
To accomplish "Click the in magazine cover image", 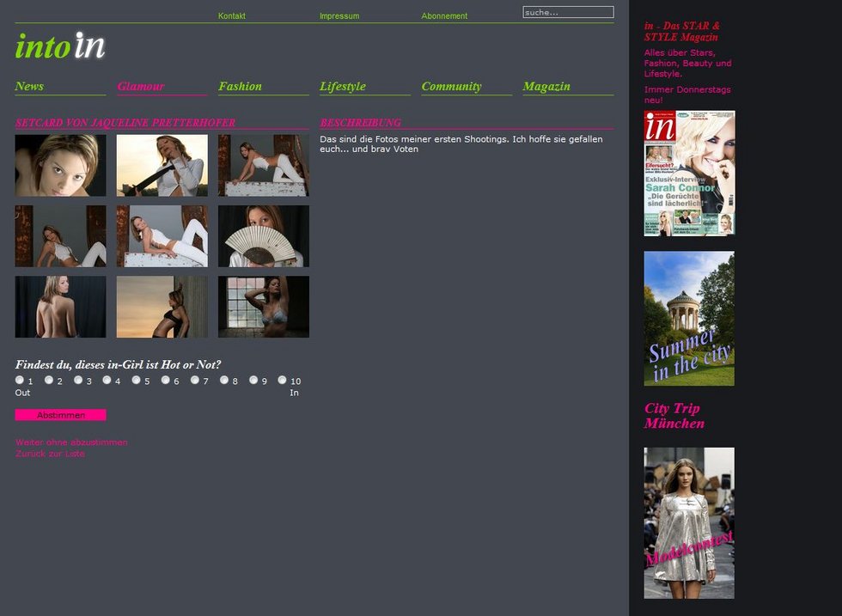I will (x=689, y=173).
